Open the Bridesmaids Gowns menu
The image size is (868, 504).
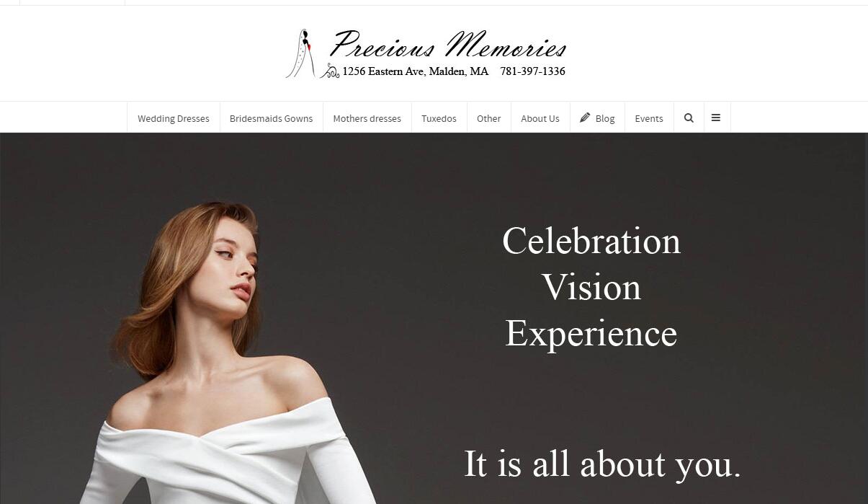coord(271,118)
